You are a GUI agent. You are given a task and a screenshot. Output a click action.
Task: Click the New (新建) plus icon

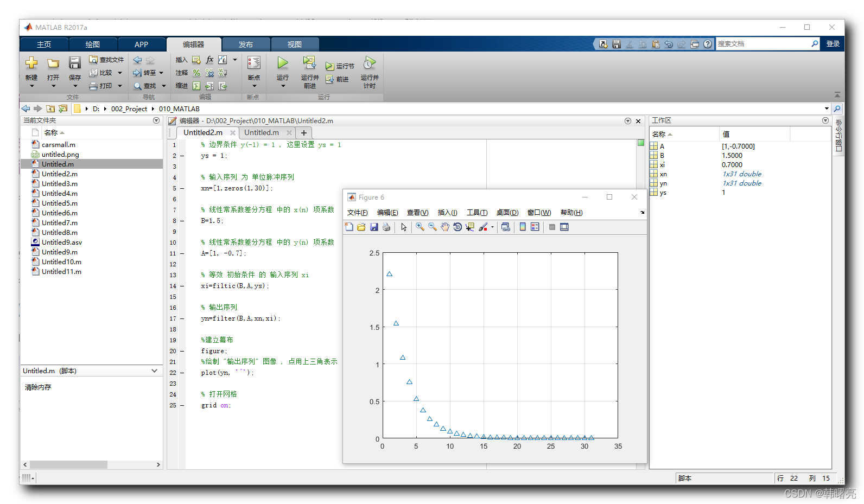tap(31, 62)
